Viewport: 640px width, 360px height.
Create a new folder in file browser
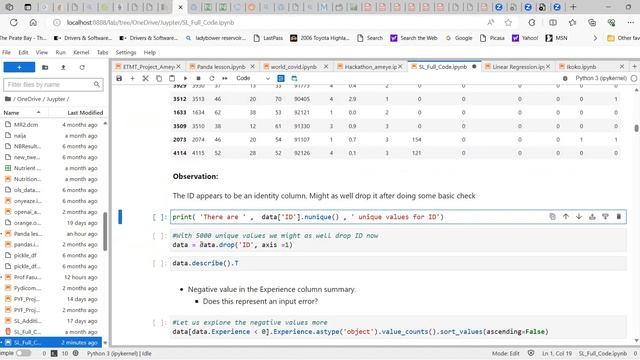click(x=45, y=67)
